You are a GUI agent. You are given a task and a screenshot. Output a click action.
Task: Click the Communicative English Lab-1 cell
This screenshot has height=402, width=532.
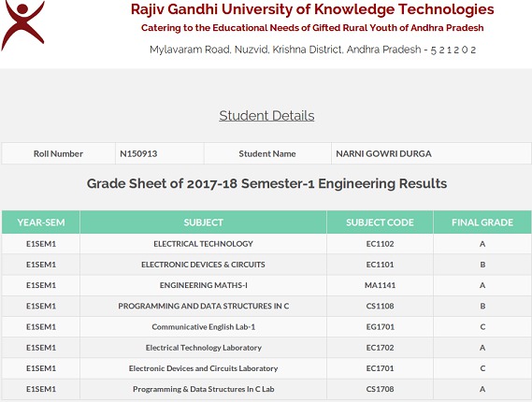click(204, 326)
